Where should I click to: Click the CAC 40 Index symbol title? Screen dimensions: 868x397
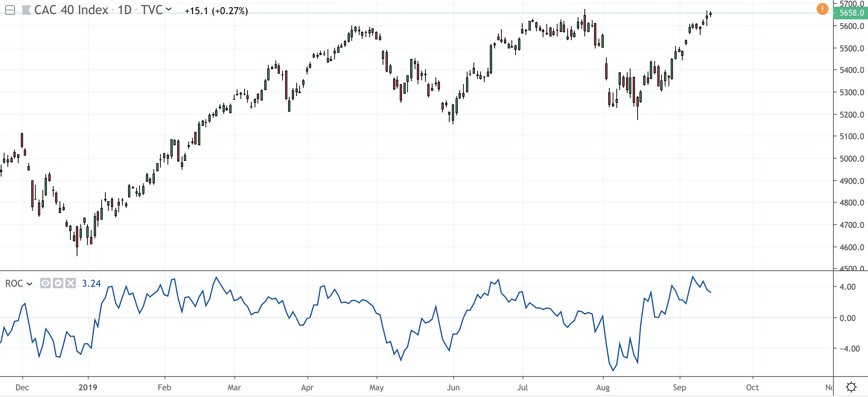tap(71, 10)
